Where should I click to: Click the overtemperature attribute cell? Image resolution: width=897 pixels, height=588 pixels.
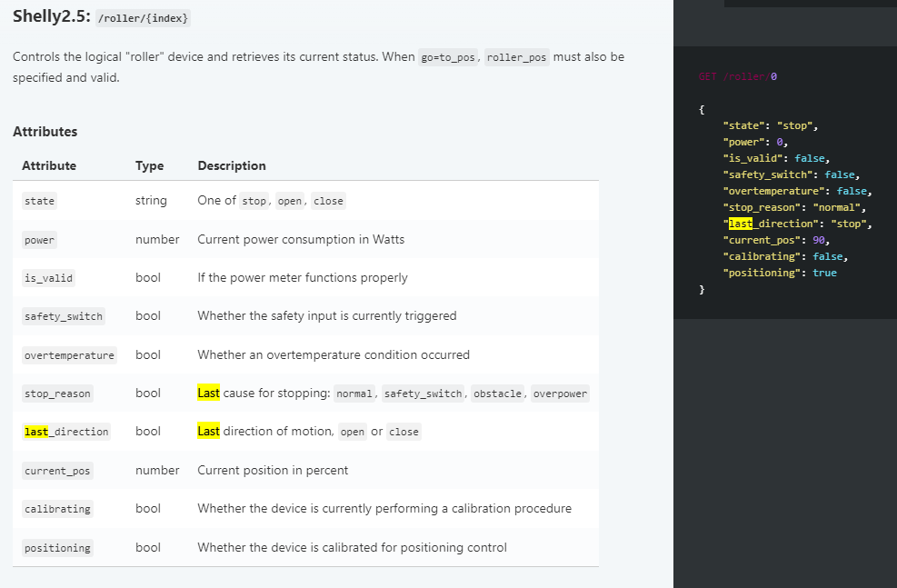click(69, 355)
